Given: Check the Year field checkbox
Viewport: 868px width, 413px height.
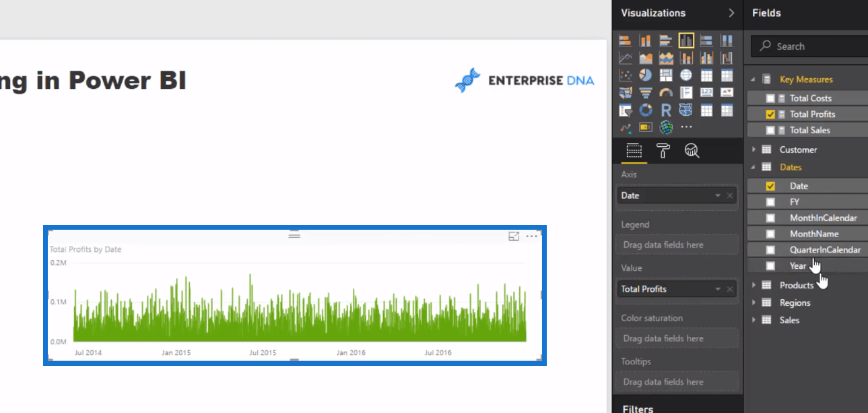Looking at the screenshot, I should pyautogui.click(x=770, y=266).
